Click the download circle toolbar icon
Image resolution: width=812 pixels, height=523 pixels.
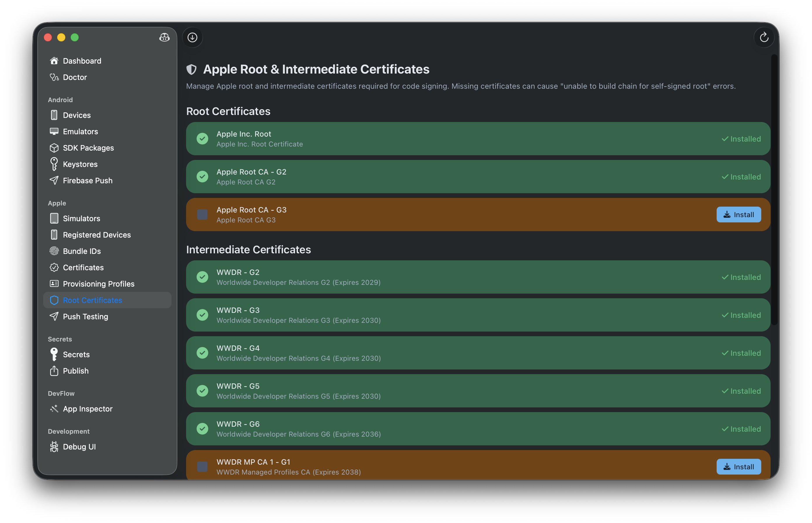tap(192, 37)
